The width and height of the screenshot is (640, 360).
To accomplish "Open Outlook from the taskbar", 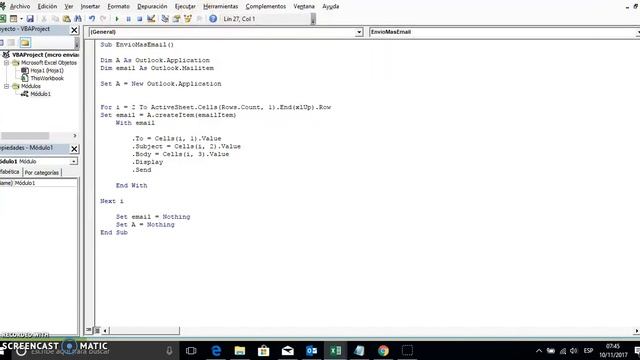I will tap(311, 351).
